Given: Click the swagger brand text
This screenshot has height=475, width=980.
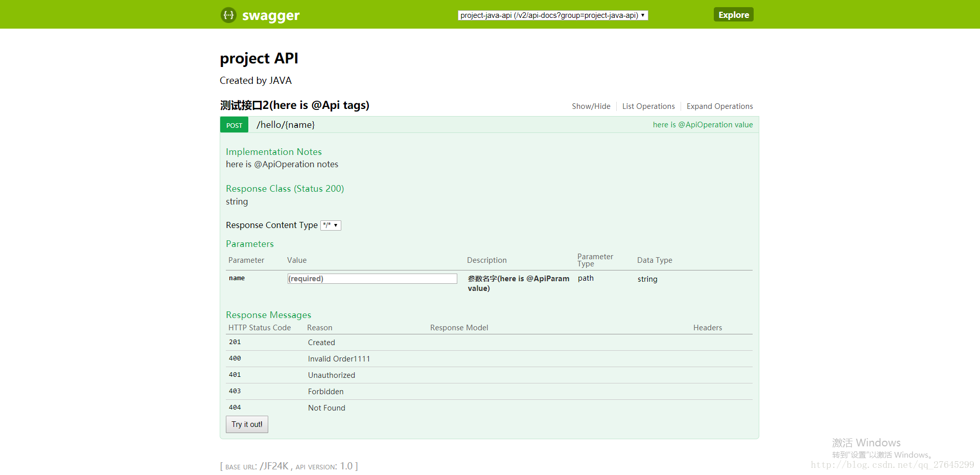Looking at the screenshot, I should coord(271,16).
